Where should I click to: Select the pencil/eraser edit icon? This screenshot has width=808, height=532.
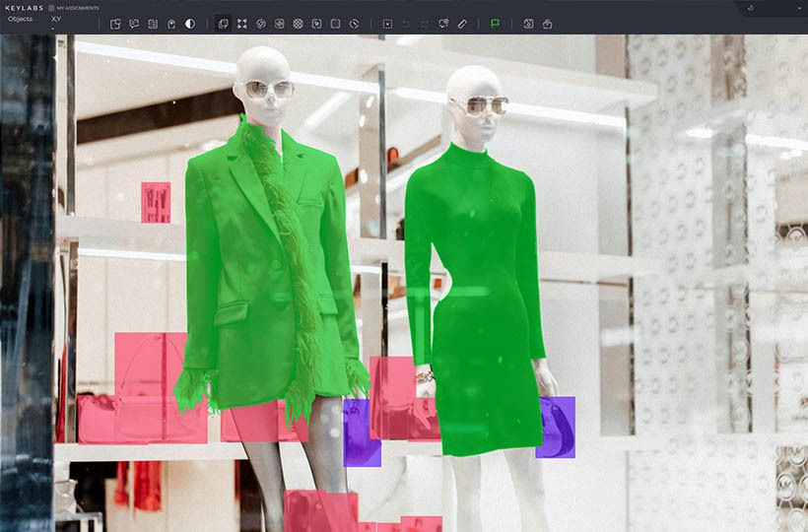click(462, 24)
